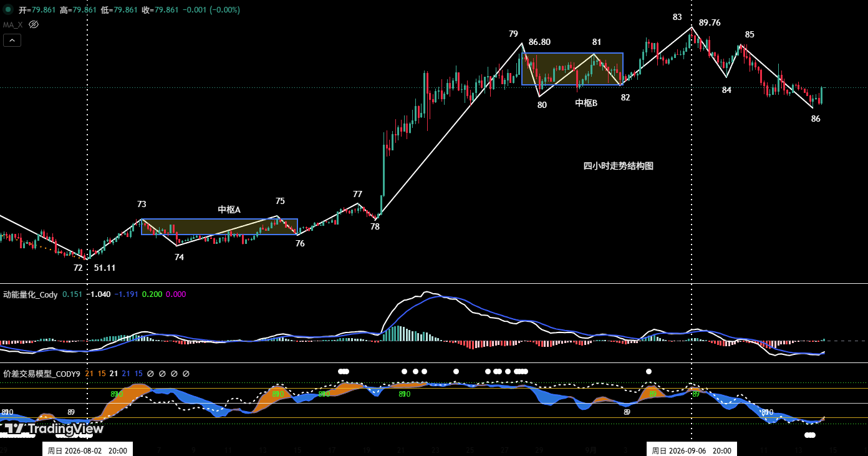This screenshot has height=456, width=868.
Task: Select the 四小时走势结构图 chart label
Action: (618, 166)
